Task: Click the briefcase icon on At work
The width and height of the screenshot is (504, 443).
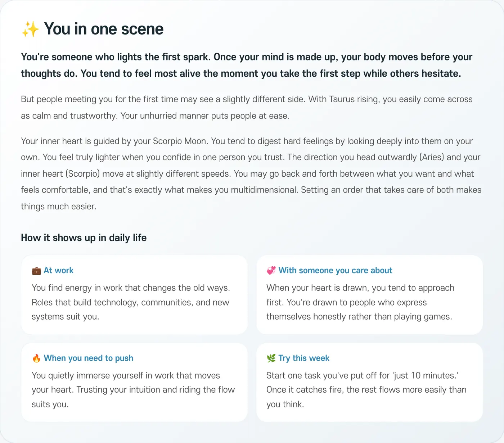Action: [36, 271]
